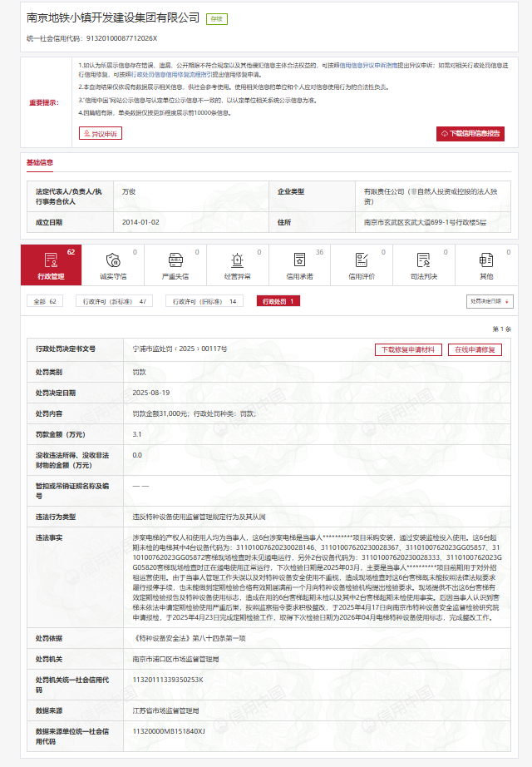Click authority code 11320111339350253K
The height and width of the screenshot is (767, 532).
click(168, 680)
